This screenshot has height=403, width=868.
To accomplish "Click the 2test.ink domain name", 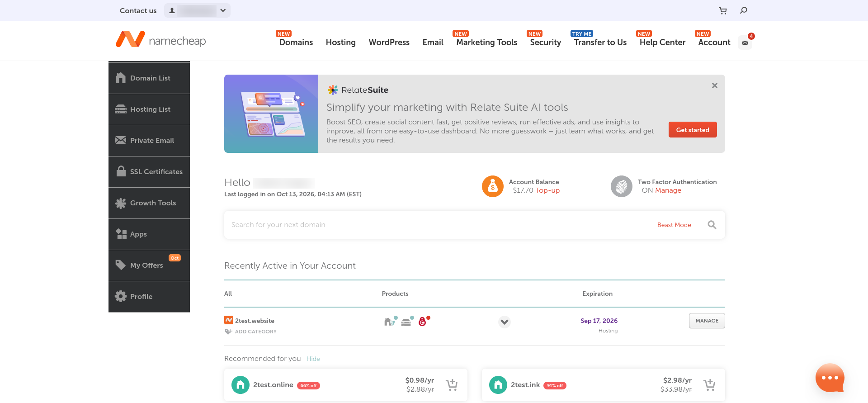I will click(x=525, y=385).
